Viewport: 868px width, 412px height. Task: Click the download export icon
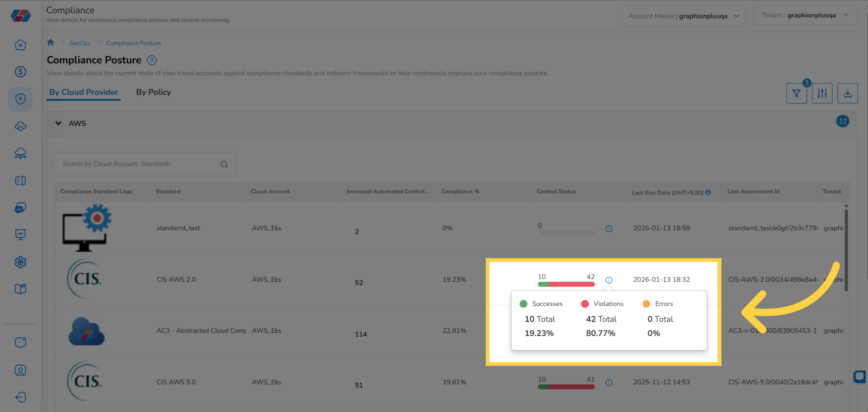point(848,93)
